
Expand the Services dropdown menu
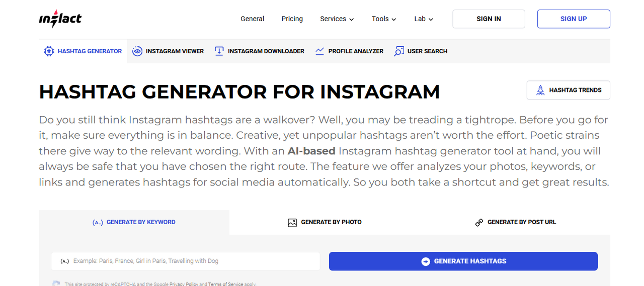click(337, 19)
